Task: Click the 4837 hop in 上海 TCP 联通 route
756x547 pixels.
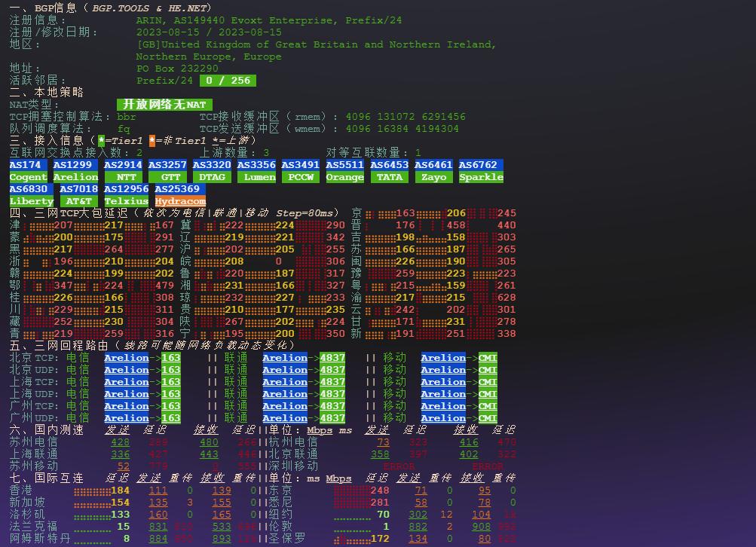Action: pyautogui.click(x=332, y=382)
